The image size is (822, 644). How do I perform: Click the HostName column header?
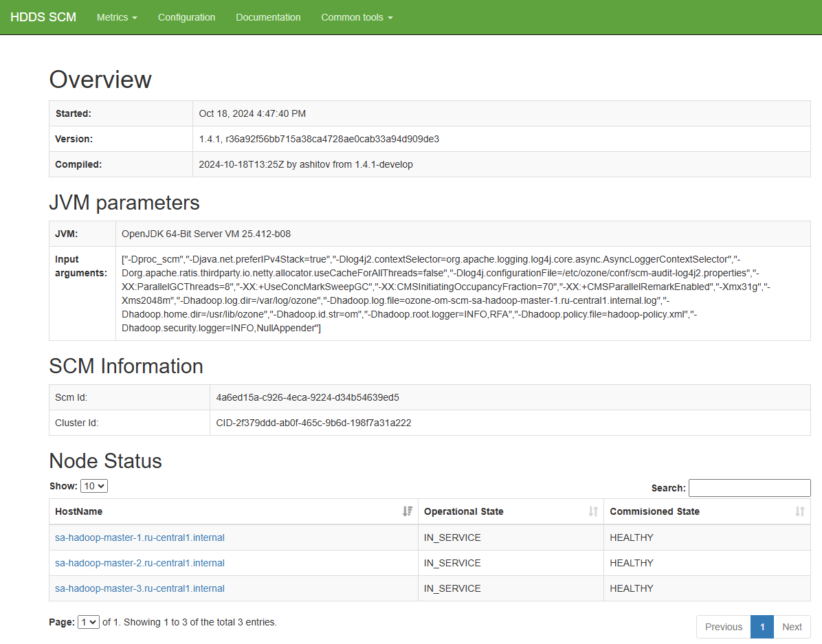click(x=233, y=511)
